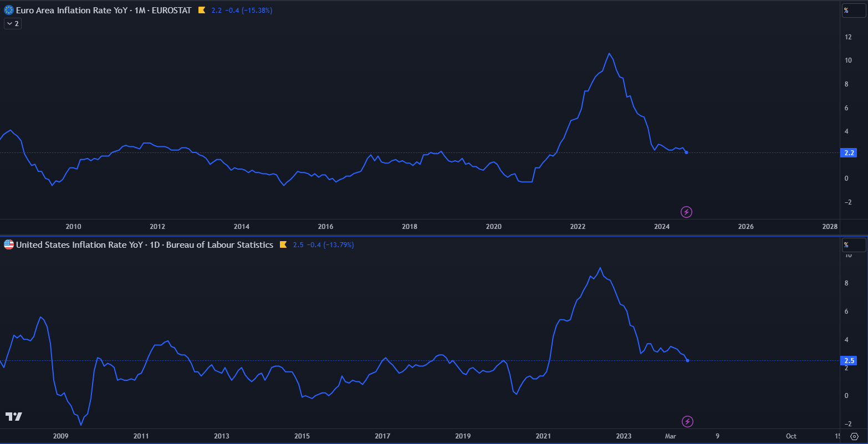Click the purple lightning icon in Euro chart
This screenshot has height=444, width=868.
click(x=687, y=212)
